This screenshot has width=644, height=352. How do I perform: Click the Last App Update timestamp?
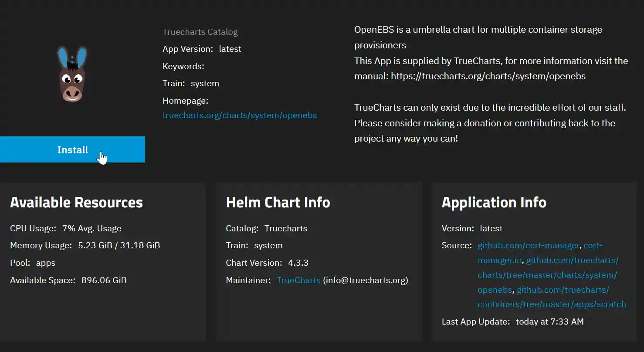(549, 322)
